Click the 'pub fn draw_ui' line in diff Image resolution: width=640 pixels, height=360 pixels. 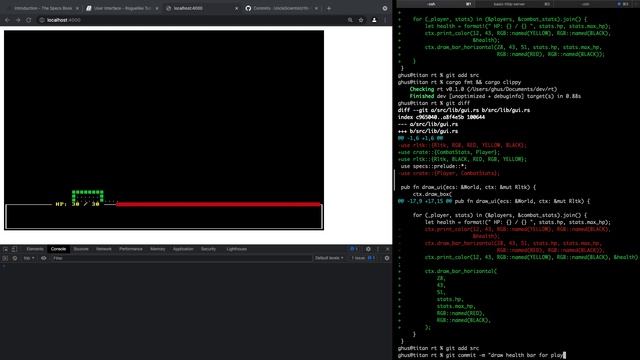click(468, 187)
